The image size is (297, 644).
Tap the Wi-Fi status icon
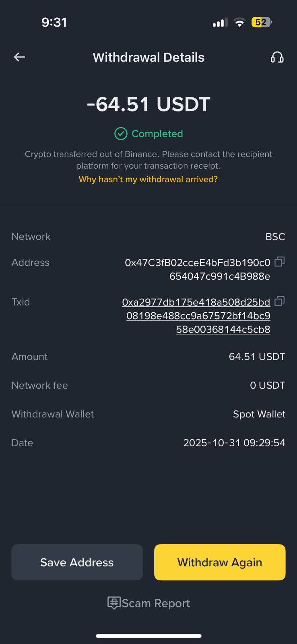coord(239,23)
